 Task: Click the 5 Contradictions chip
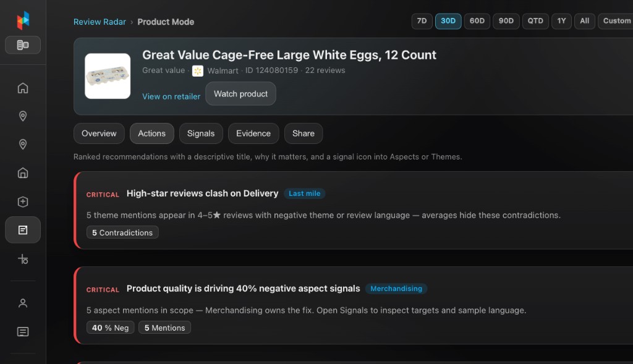pyautogui.click(x=122, y=232)
